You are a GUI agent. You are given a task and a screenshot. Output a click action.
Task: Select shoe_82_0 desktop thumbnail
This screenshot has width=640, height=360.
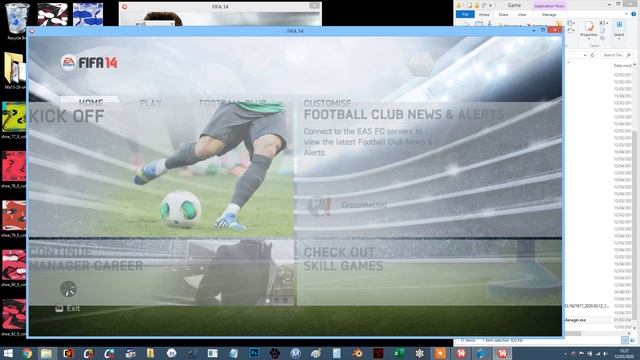click(x=14, y=318)
